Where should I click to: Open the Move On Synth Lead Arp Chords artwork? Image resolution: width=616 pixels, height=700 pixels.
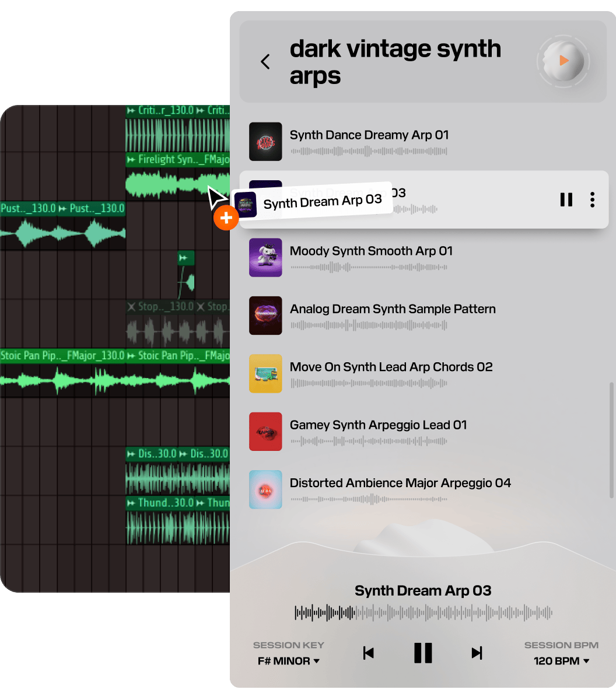(x=265, y=373)
